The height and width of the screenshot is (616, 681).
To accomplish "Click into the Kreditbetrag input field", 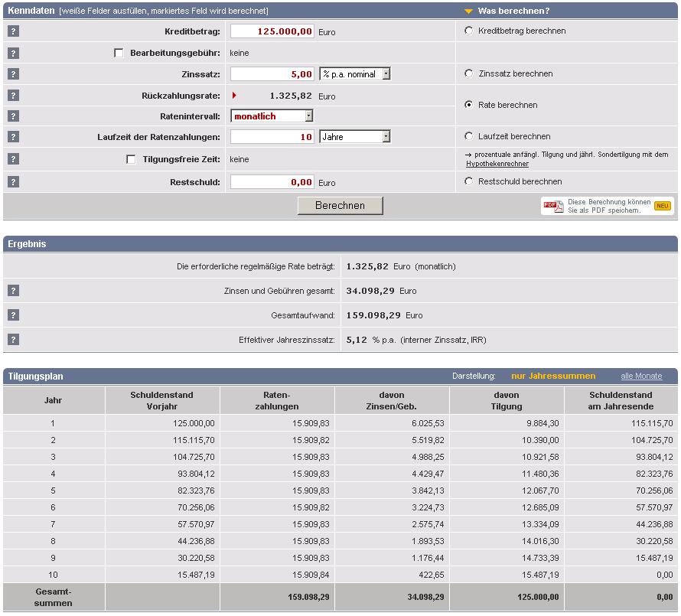I will coord(272,31).
